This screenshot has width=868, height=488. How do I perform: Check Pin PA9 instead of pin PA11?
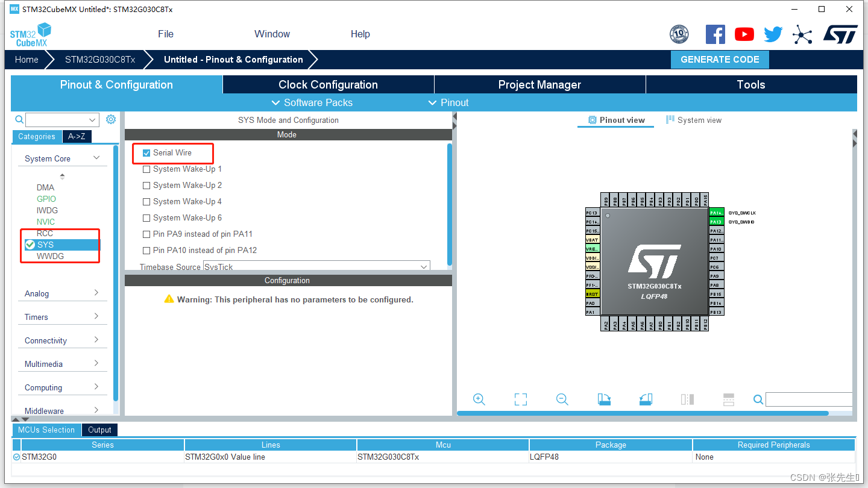[x=146, y=234]
